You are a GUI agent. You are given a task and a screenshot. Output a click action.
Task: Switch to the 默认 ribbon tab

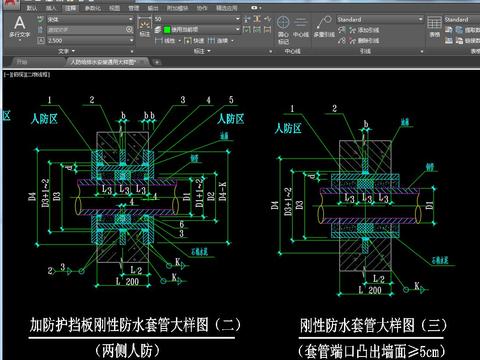click(32, 8)
